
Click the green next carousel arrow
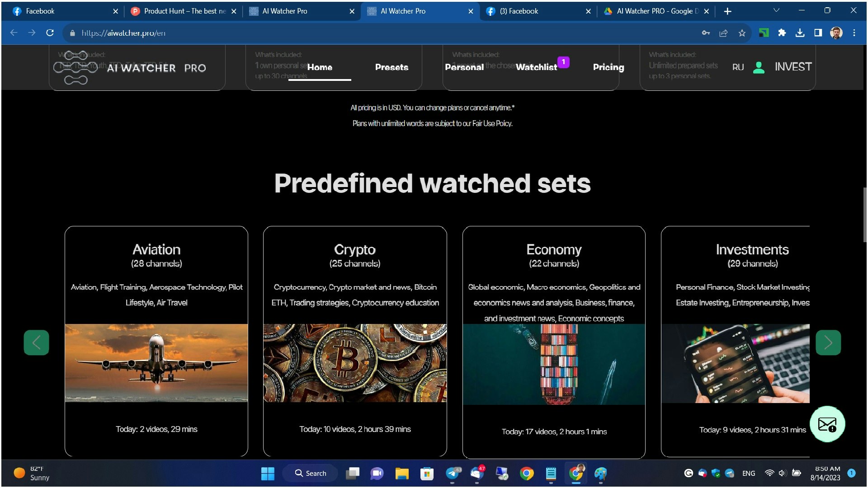click(828, 343)
